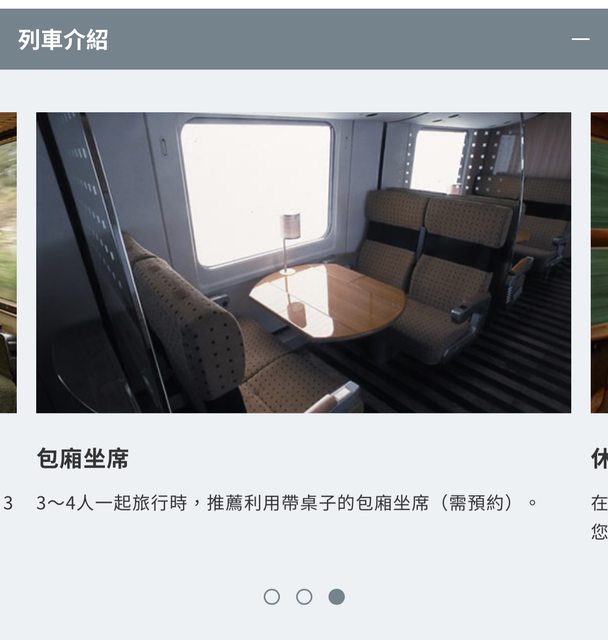The width and height of the screenshot is (608, 640).
Task: Select the first carousel page dot
Action: tap(272, 597)
